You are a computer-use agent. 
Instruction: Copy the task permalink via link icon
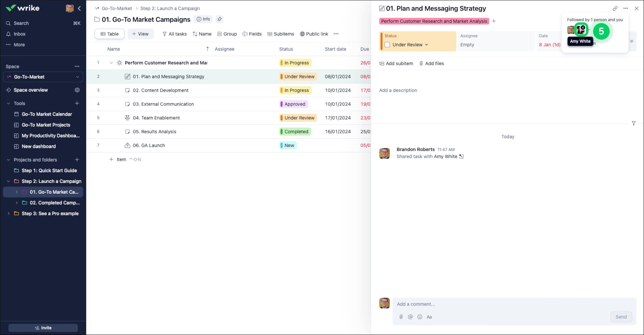click(x=615, y=9)
